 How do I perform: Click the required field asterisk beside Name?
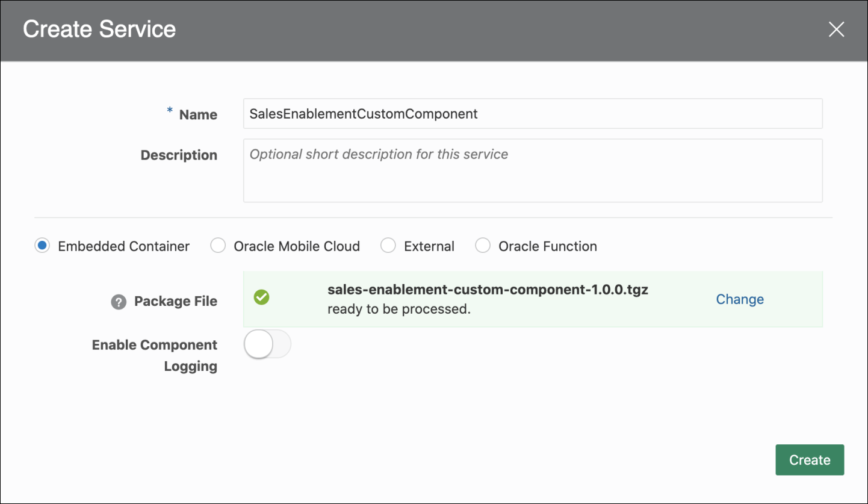(169, 112)
